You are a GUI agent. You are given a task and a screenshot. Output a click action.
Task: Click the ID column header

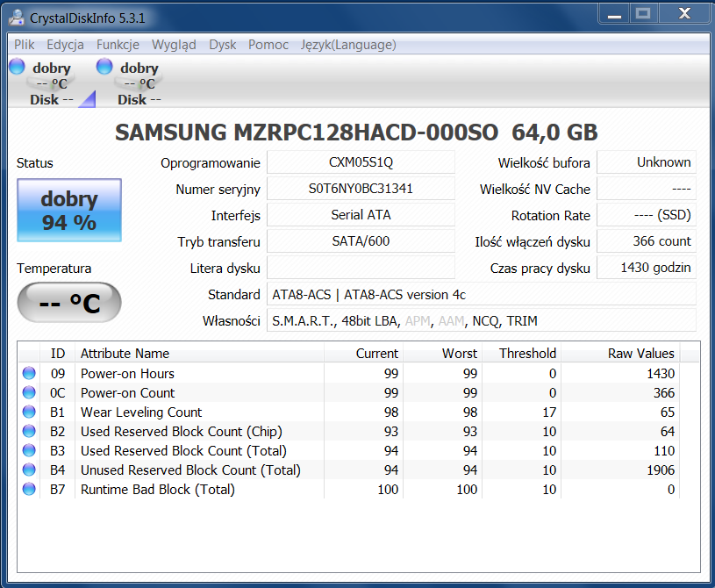point(57,353)
